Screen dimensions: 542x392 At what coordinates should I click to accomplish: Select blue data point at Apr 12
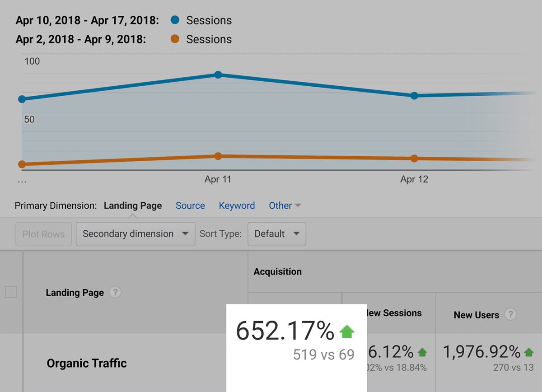tap(414, 96)
